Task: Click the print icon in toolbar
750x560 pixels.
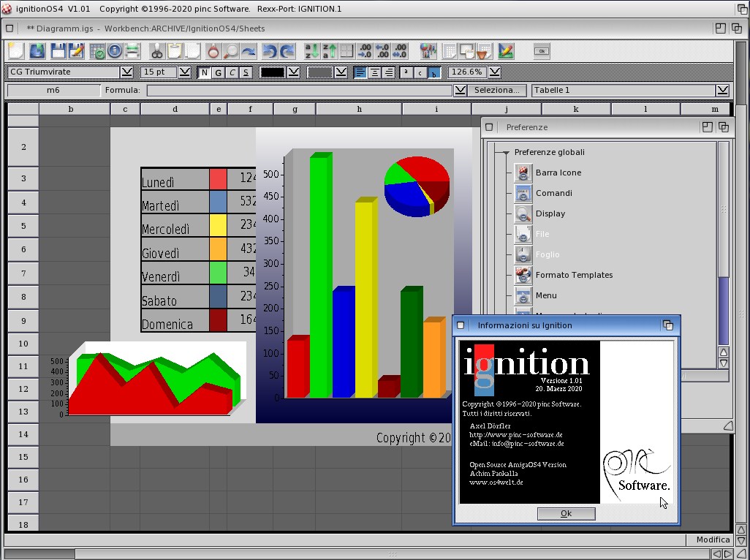Action: click(x=132, y=51)
